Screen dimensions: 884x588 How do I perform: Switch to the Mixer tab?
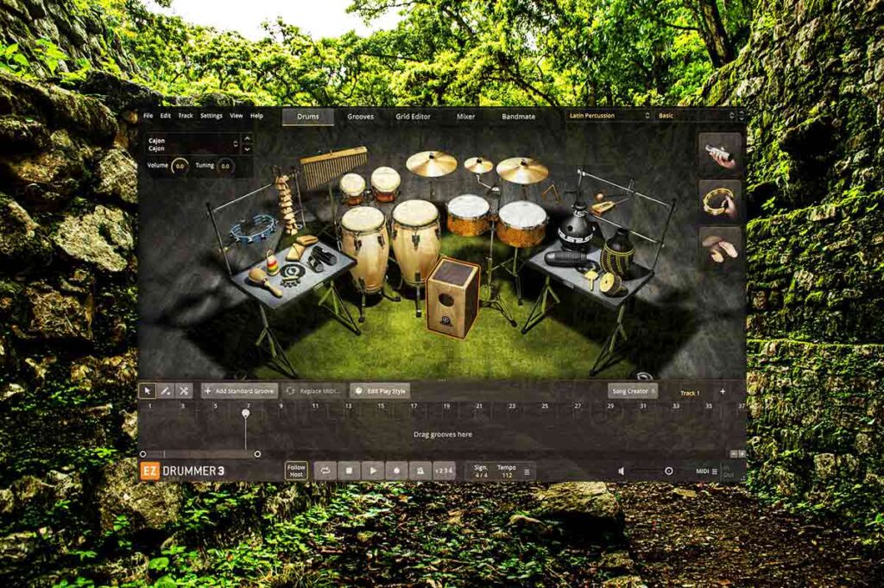(x=465, y=117)
